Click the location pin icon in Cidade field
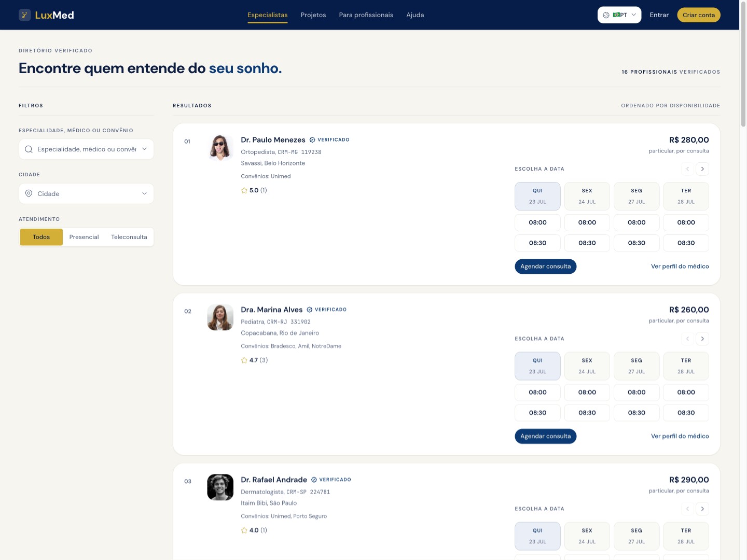The height and width of the screenshot is (560, 747). (x=29, y=193)
